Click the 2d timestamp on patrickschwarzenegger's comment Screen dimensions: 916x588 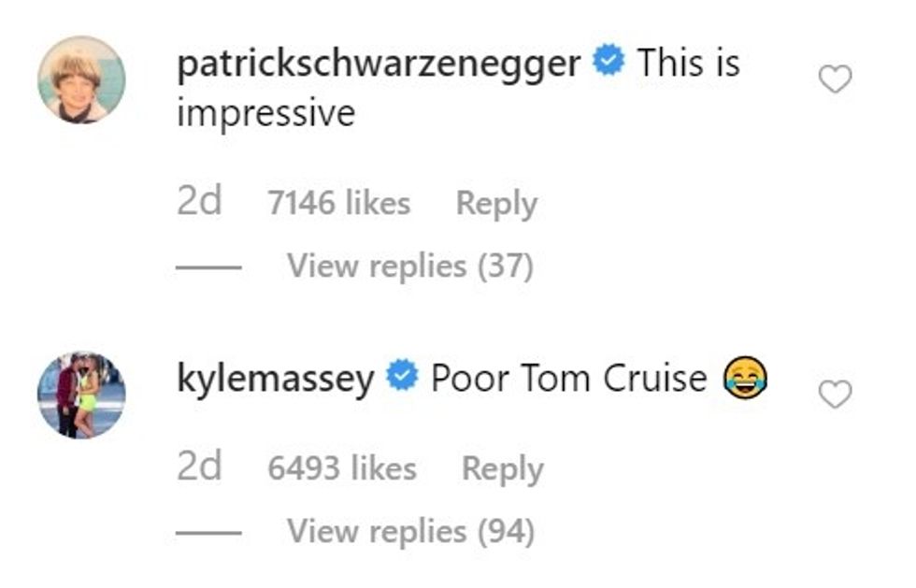[x=199, y=203]
